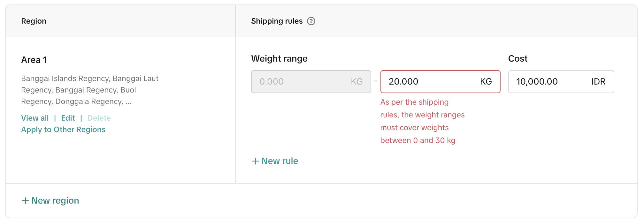Open View all regions for Area 1
This screenshot has width=644, height=224.
coord(35,118)
